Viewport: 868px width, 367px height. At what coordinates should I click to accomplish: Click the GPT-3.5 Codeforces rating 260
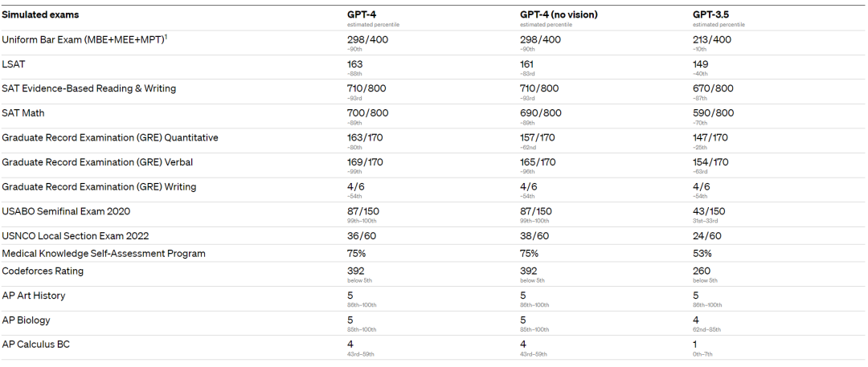click(701, 271)
